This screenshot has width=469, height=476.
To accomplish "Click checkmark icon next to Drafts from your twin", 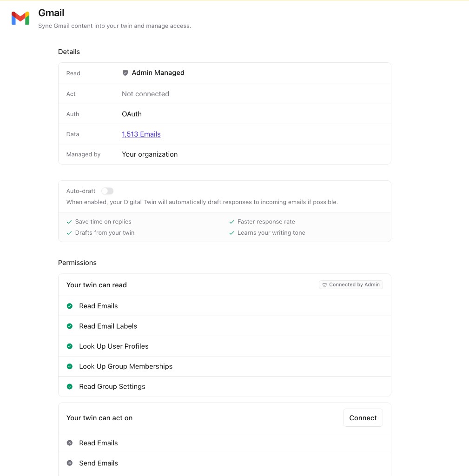I will tap(69, 233).
